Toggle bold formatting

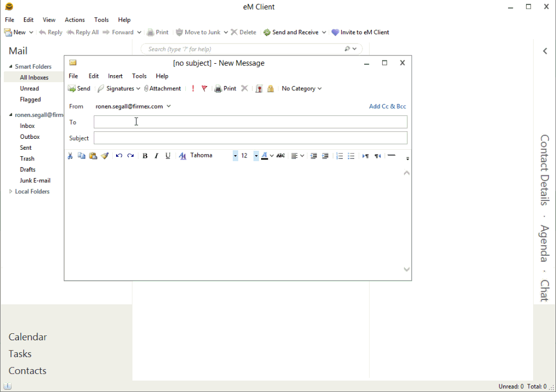[x=145, y=156]
